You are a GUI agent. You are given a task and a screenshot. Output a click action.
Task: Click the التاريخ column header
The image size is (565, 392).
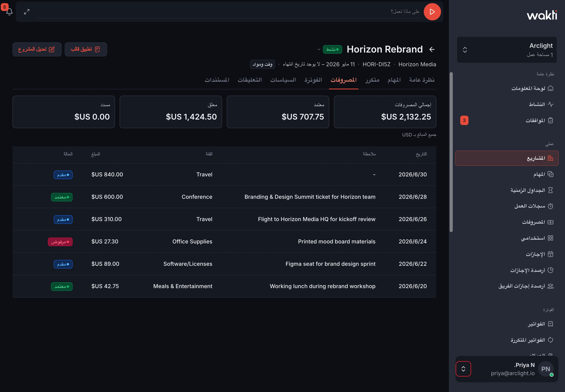click(x=421, y=154)
